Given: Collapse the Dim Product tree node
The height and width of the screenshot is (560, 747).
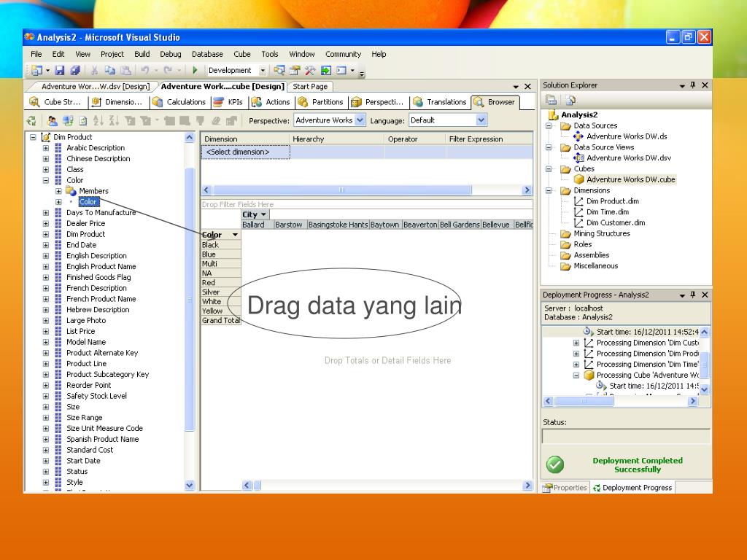Looking at the screenshot, I should pyautogui.click(x=33, y=137).
